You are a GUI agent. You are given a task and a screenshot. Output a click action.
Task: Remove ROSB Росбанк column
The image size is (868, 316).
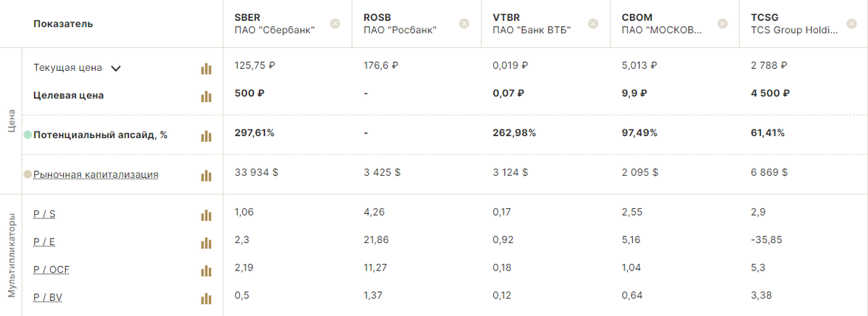click(x=464, y=24)
